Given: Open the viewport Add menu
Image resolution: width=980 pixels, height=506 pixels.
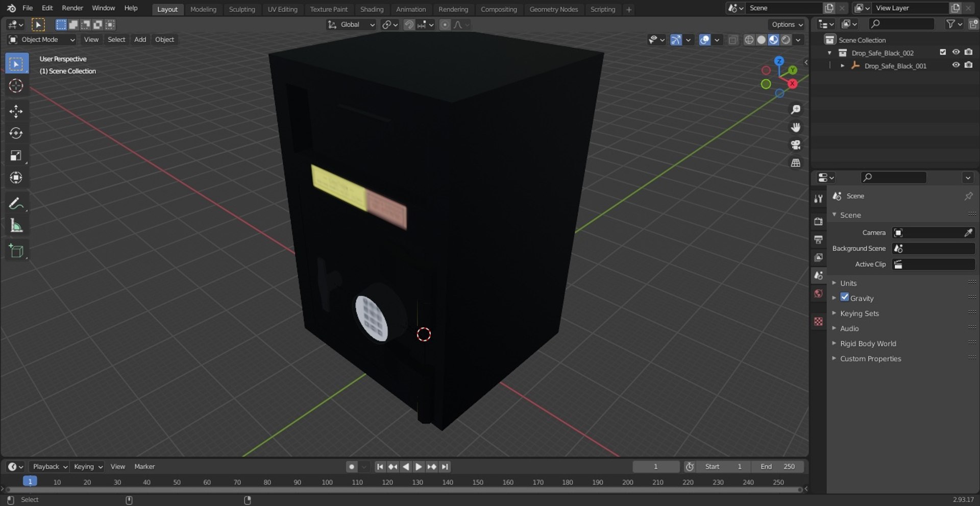Looking at the screenshot, I should [x=140, y=40].
